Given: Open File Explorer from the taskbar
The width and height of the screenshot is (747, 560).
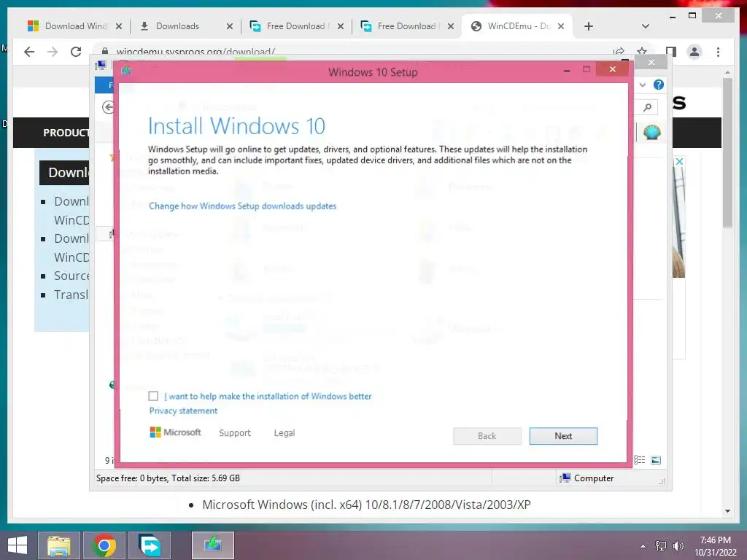Looking at the screenshot, I should point(58,545).
